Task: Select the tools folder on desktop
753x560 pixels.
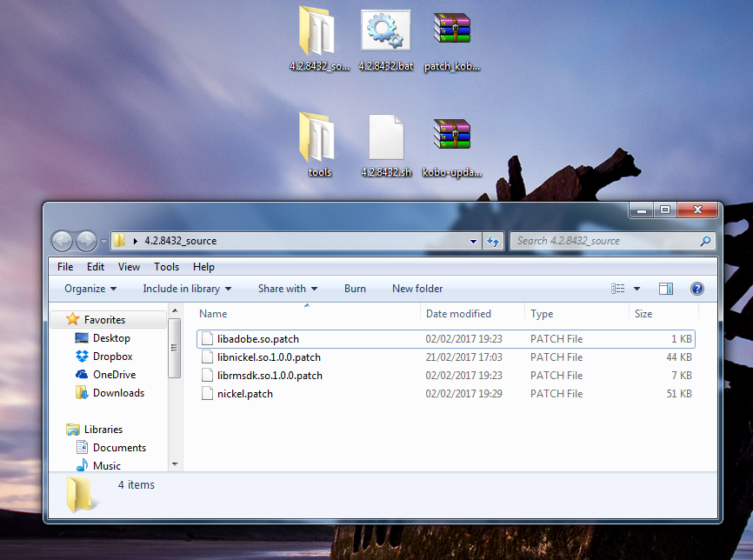Action: click(319, 145)
